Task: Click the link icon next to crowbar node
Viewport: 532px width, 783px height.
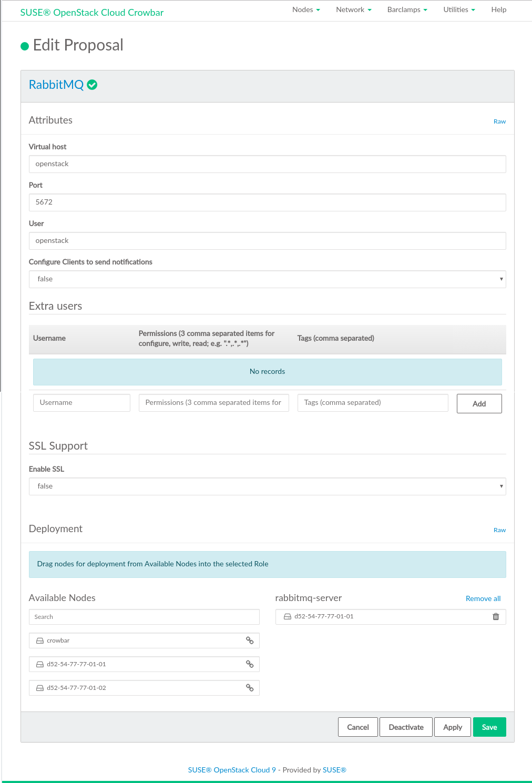Action: pos(250,640)
